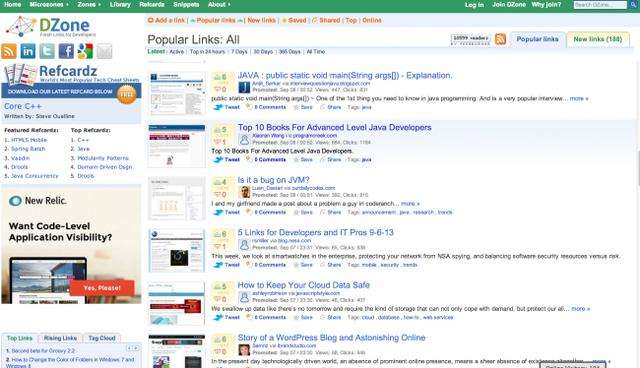
Task: Open DZone Google Plus icon
Action: 85,51
